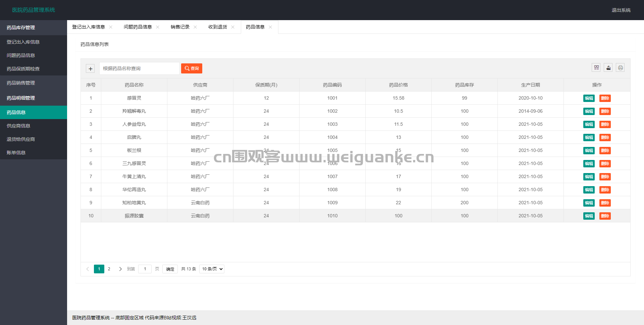Image resolution: width=644 pixels, height=325 pixels.
Task: Click the print table icon
Action: 620,68
